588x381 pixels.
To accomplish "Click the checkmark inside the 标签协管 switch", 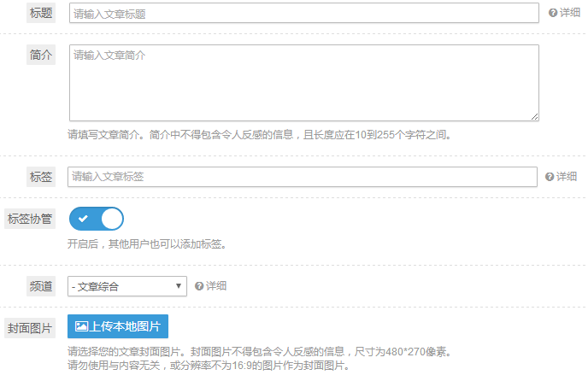I will click(x=83, y=220).
